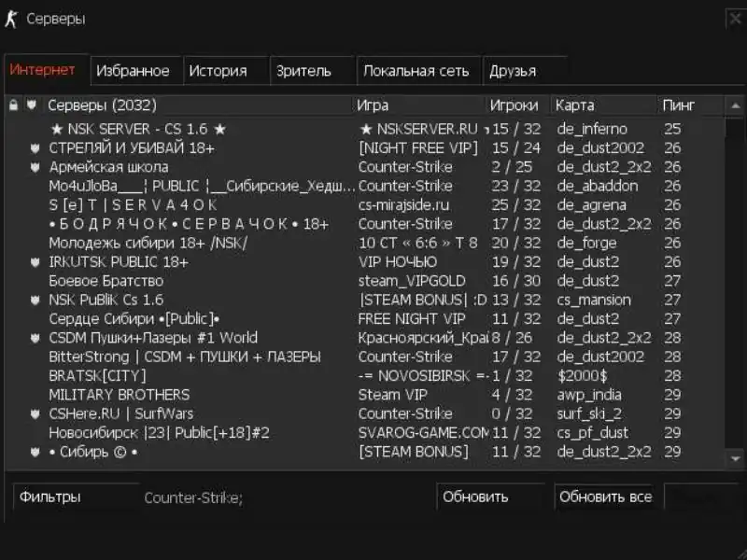747x560 pixels.
Task: Click map name cs_mansion
Action: click(594, 300)
